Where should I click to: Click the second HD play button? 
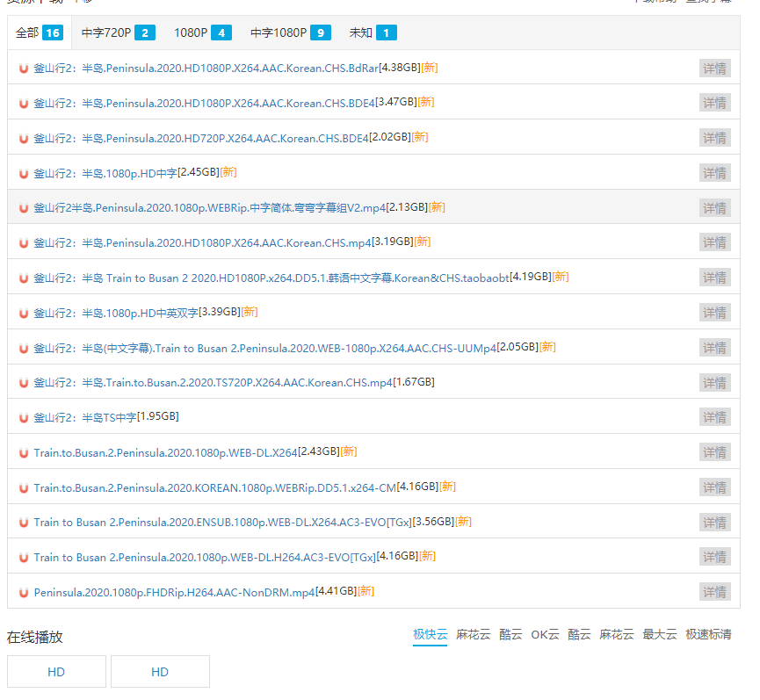pos(160,672)
